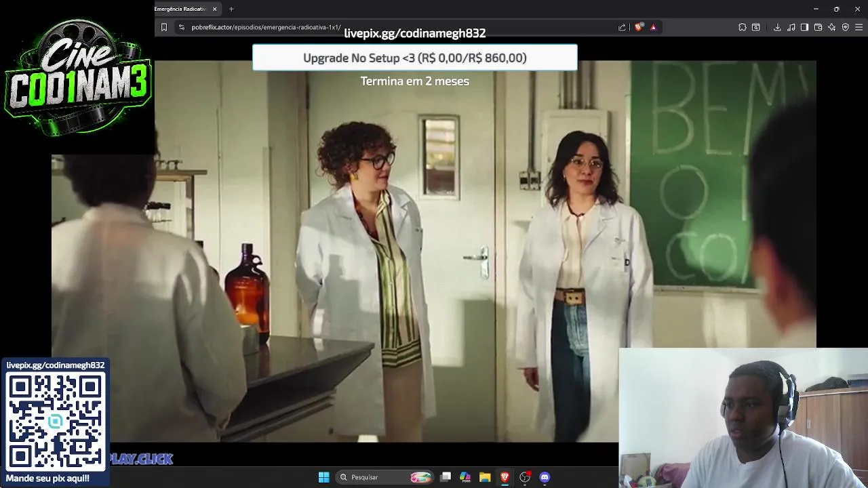
Task: Open a new browser tab
Action: point(231,9)
